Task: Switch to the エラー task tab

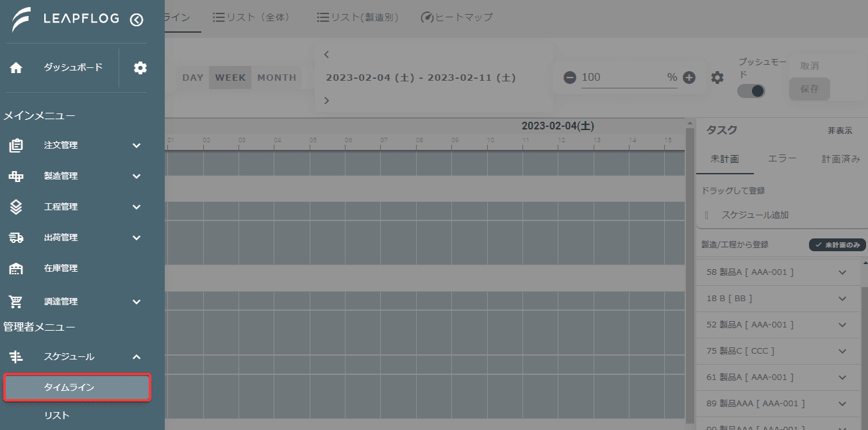Action: coord(782,159)
